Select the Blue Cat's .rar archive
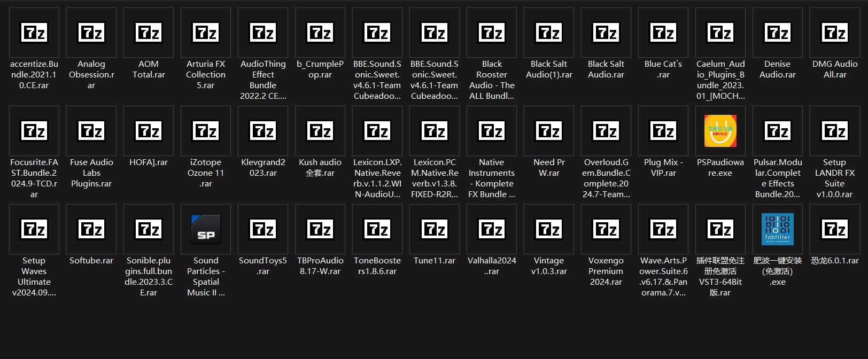This screenshot has height=359, width=868. pos(663,33)
